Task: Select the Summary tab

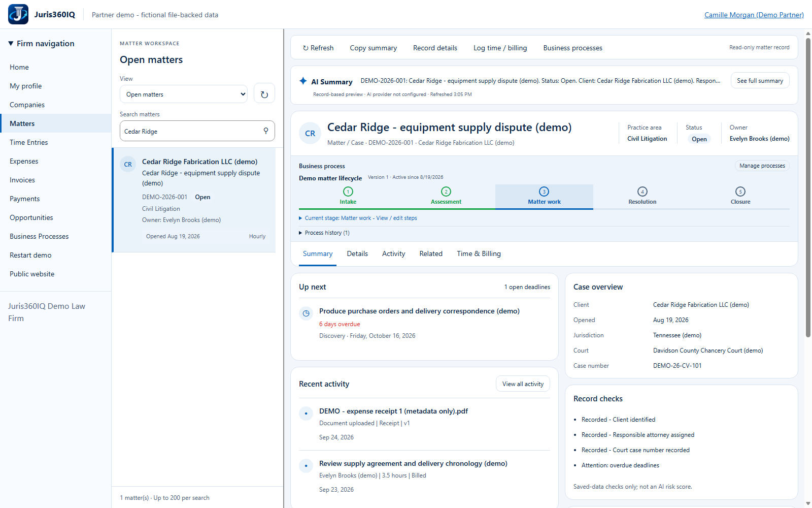Action: (x=318, y=253)
